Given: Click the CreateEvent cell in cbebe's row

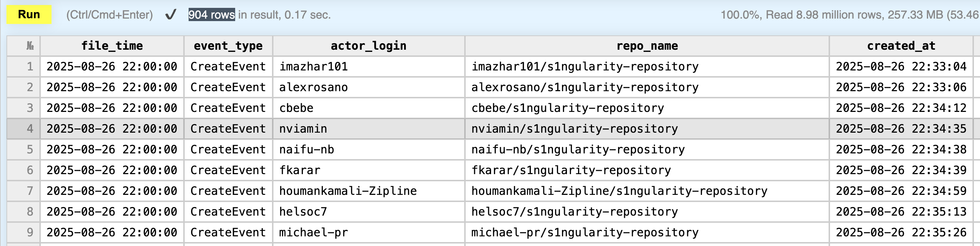Looking at the screenshot, I should [x=228, y=108].
